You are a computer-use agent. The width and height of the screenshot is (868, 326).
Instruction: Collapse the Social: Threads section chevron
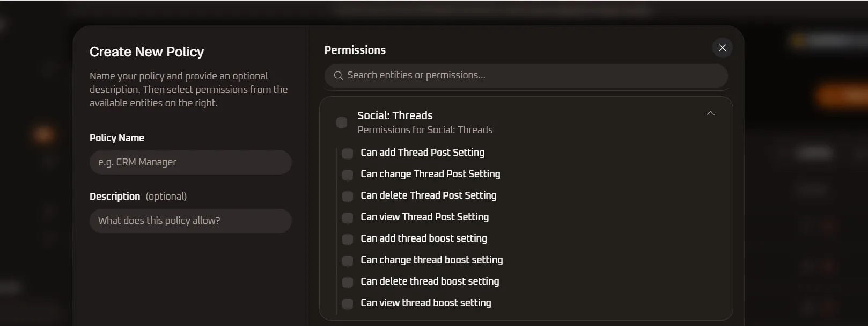tap(710, 113)
